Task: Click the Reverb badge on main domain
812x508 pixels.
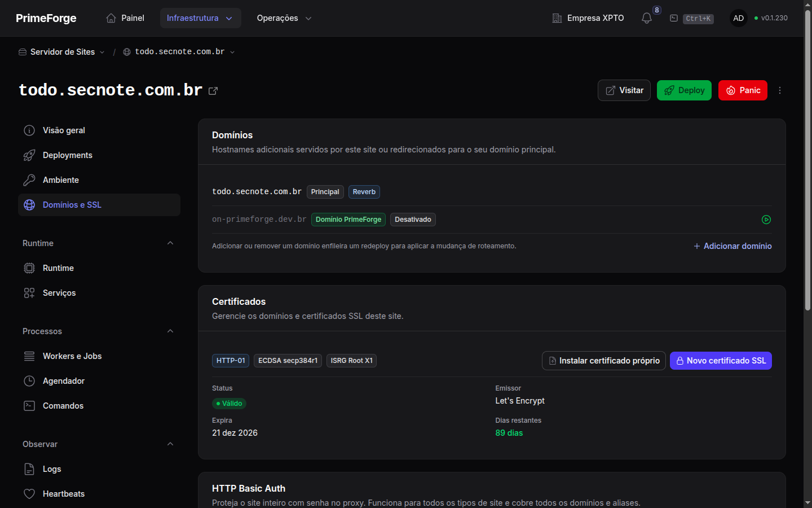Action: point(364,192)
